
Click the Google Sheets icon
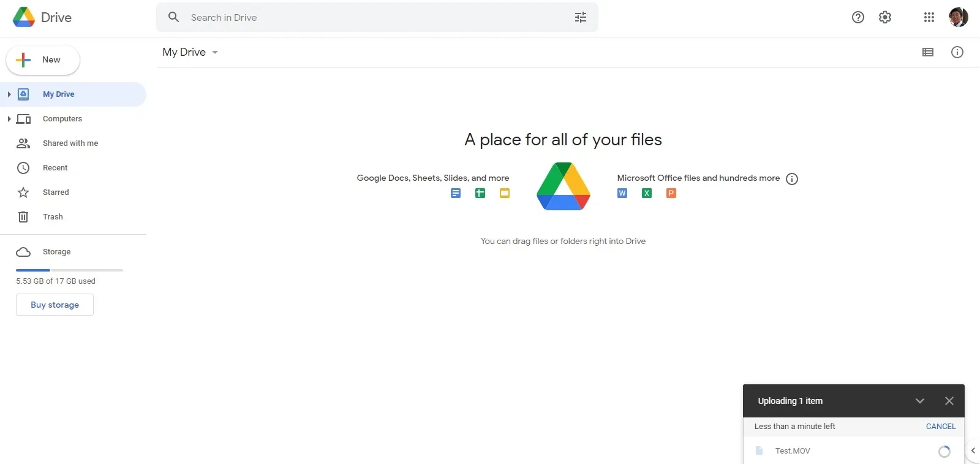(x=480, y=193)
